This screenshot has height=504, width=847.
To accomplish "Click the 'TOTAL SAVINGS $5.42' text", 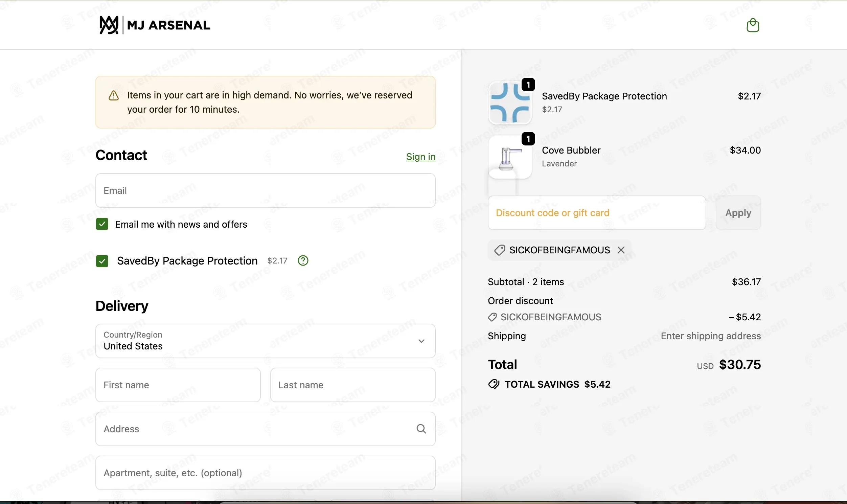I will pyautogui.click(x=558, y=384).
